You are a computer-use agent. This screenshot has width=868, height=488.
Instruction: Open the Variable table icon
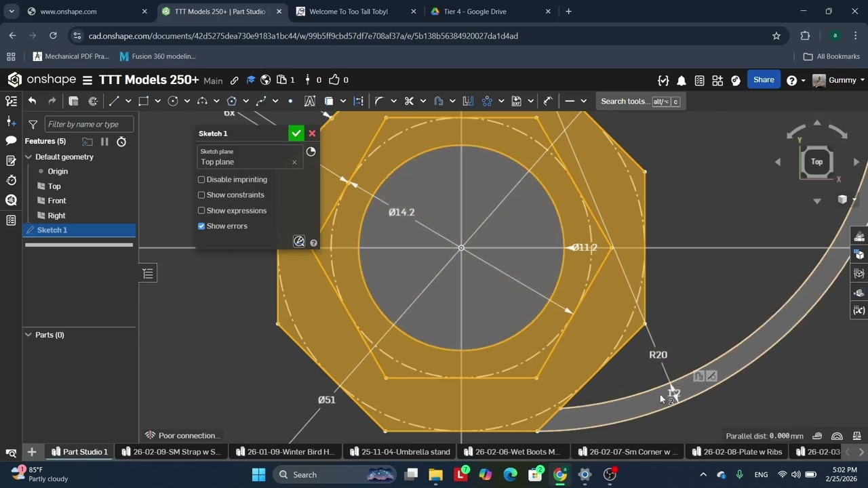click(859, 310)
